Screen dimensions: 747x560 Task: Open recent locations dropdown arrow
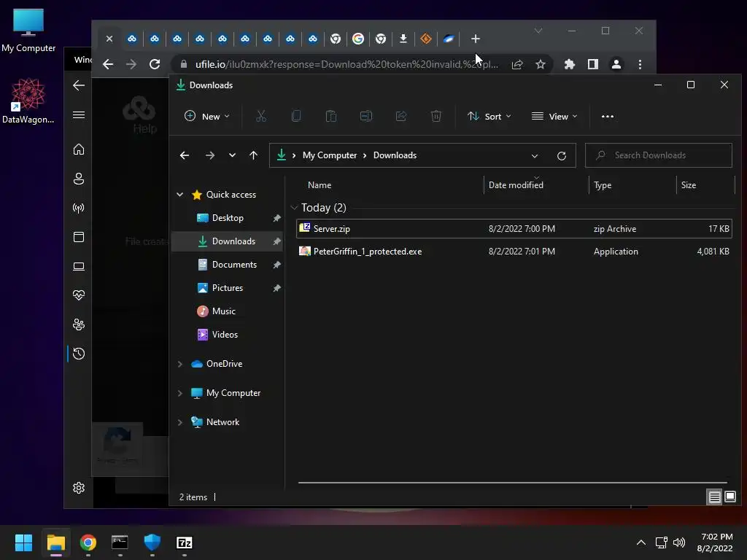pos(232,155)
